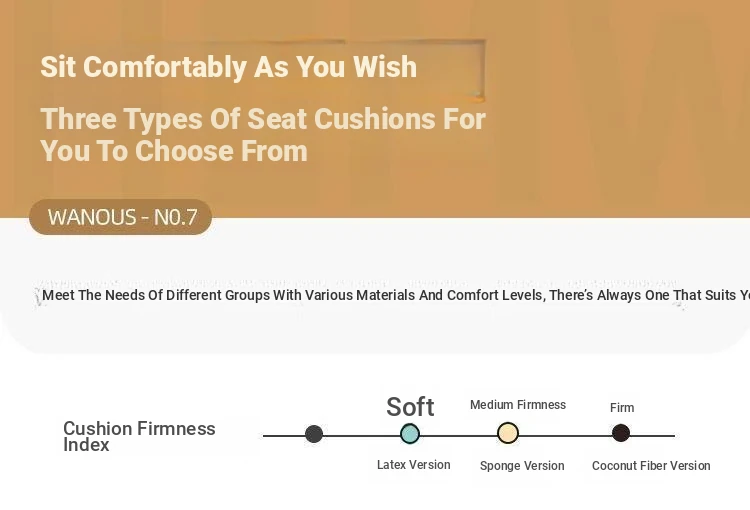This screenshot has width=750, height=510.
Task: Click the Firm label
Action: [622, 408]
